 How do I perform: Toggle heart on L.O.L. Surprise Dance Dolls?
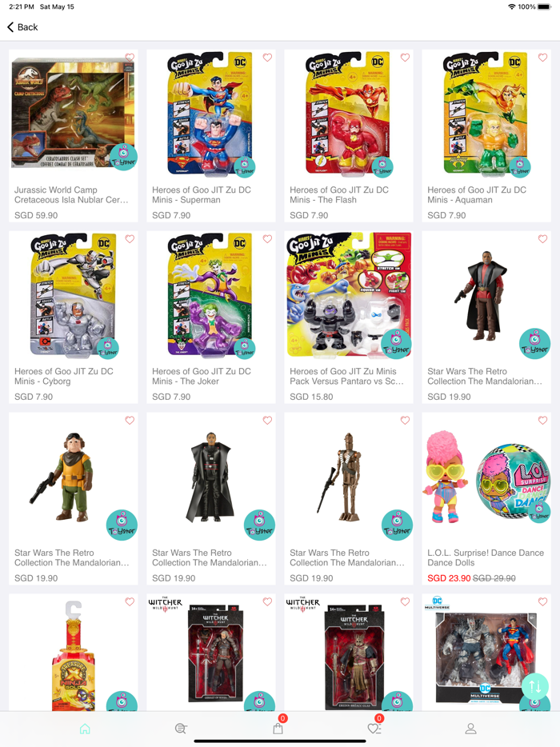tap(543, 420)
